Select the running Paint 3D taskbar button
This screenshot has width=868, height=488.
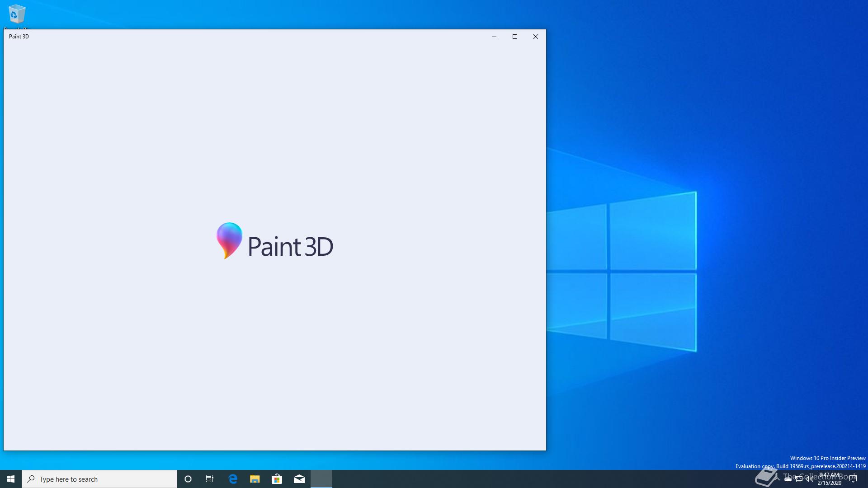(321, 479)
